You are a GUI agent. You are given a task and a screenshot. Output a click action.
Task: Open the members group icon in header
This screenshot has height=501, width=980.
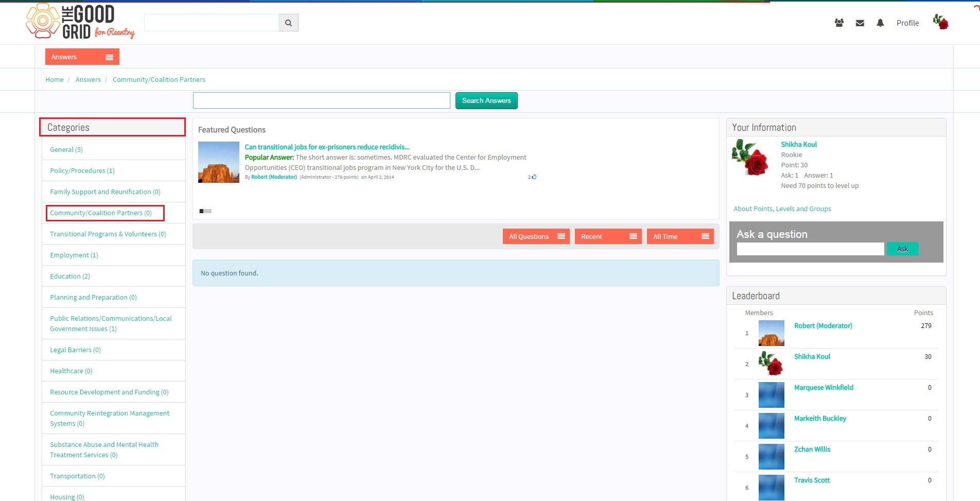click(839, 23)
